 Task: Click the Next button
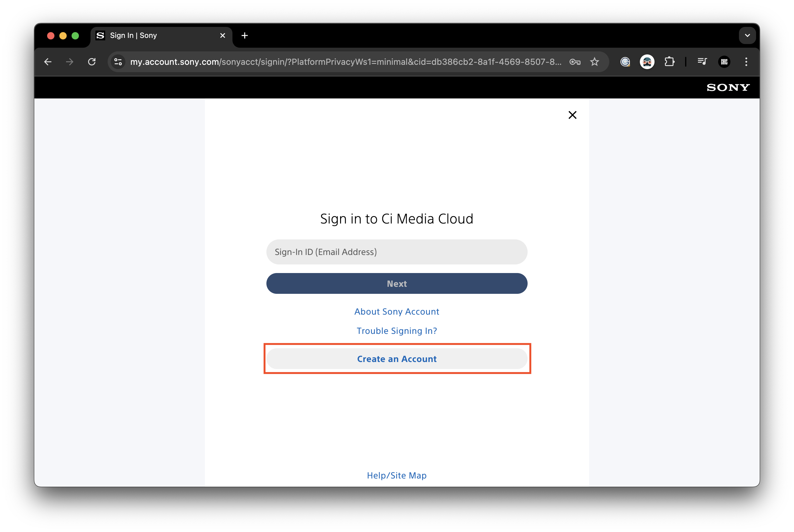(397, 284)
